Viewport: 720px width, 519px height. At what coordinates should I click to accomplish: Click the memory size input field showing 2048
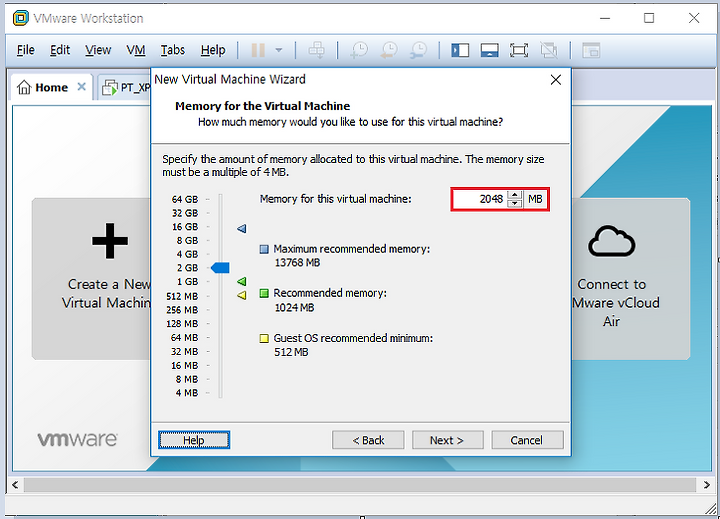point(480,199)
